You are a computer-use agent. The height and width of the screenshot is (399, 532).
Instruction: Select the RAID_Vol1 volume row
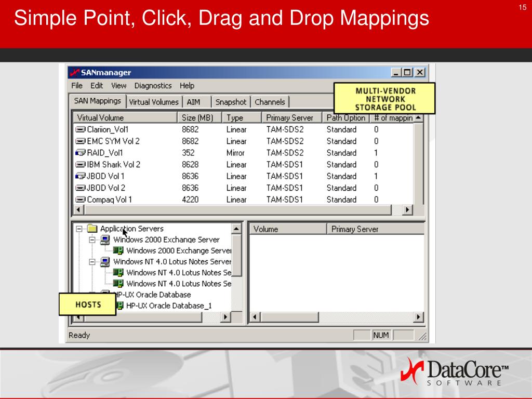tap(243, 153)
